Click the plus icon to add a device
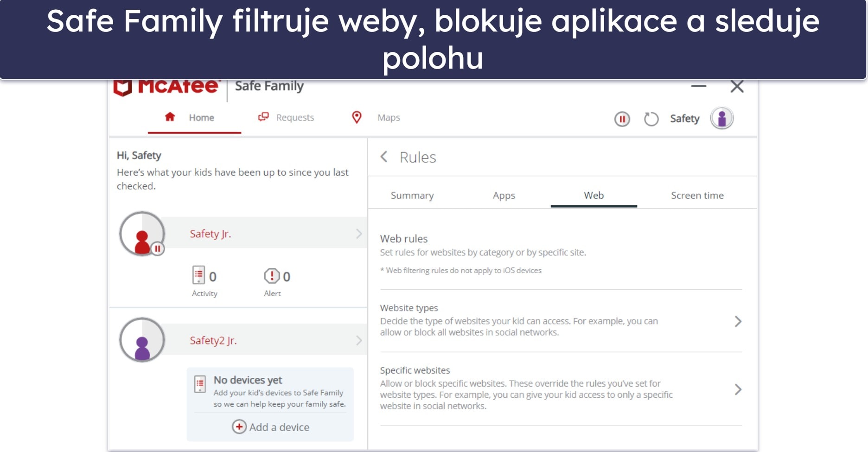This screenshot has height=452, width=868. pyautogui.click(x=239, y=427)
